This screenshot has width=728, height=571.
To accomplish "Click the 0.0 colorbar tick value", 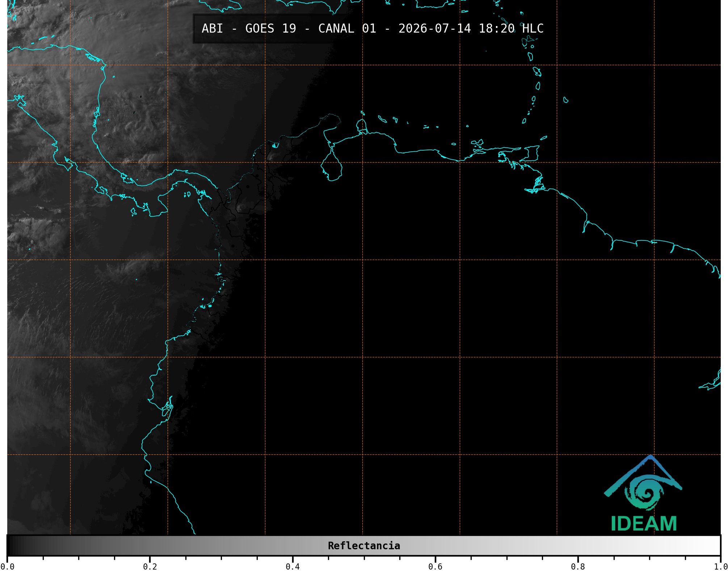I will coord(7,566).
